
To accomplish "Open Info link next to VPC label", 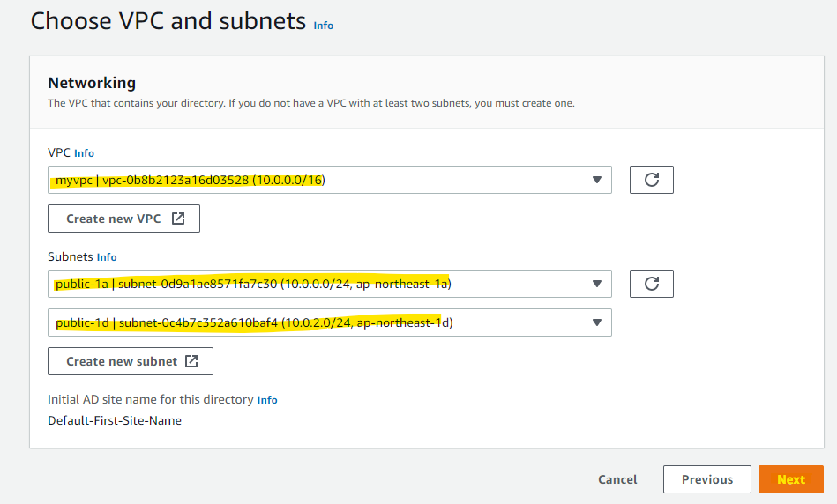I will pos(84,153).
